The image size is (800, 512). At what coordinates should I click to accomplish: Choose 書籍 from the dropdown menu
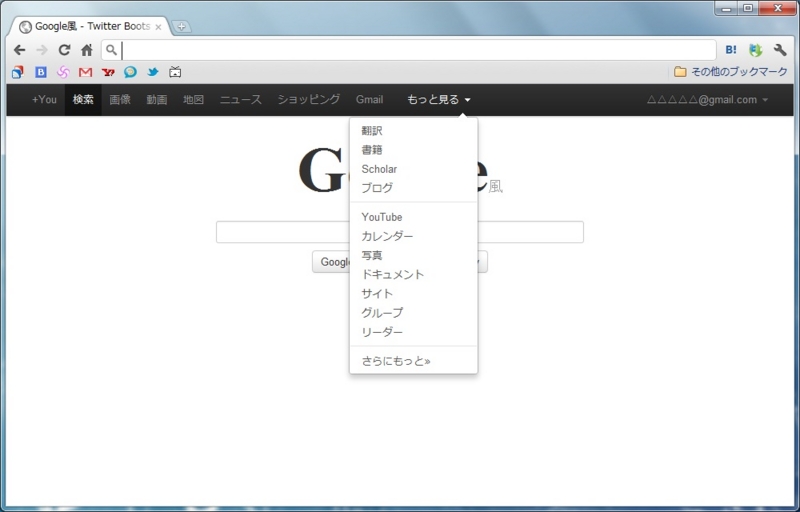tap(372, 150)
